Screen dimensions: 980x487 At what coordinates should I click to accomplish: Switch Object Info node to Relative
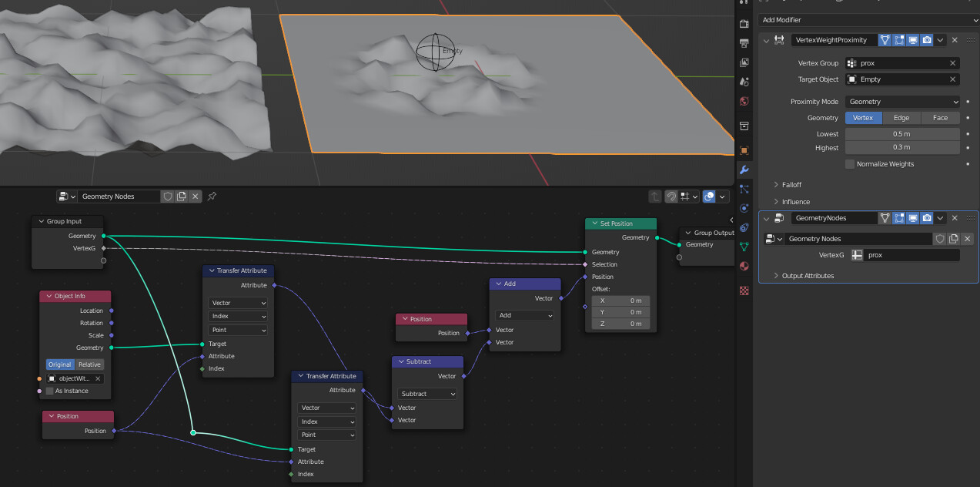tap(89, 364)
